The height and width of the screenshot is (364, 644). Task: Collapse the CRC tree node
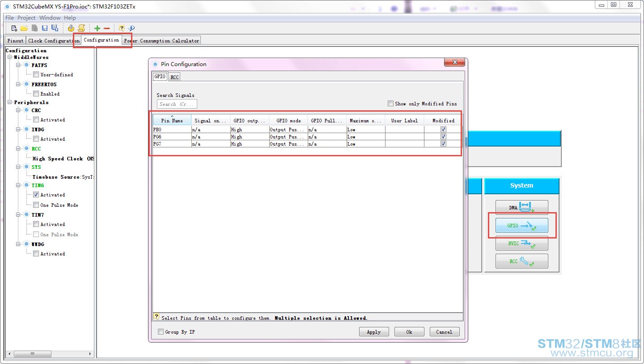[19, 110]
